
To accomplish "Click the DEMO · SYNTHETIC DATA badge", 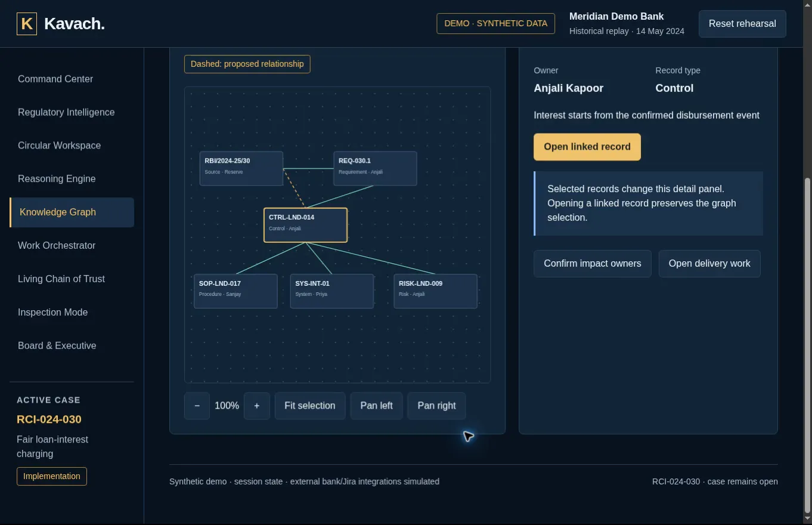I will pos(496,24).
